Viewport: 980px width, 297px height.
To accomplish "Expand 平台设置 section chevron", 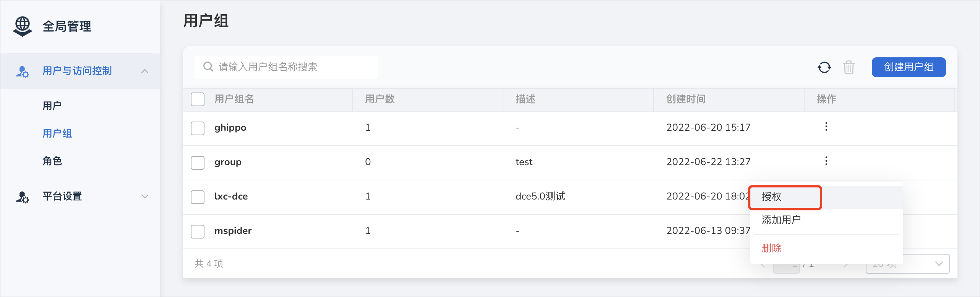I will coord(145,196).
